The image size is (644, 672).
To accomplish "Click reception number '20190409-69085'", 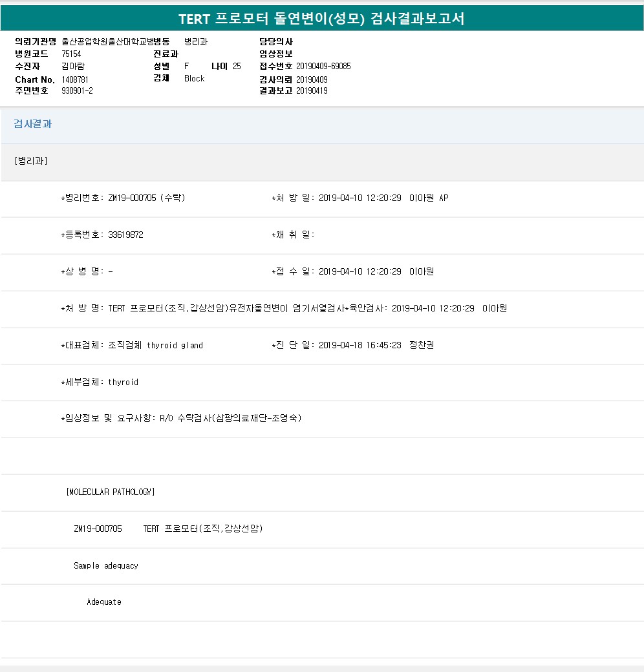I will [323, 66].
